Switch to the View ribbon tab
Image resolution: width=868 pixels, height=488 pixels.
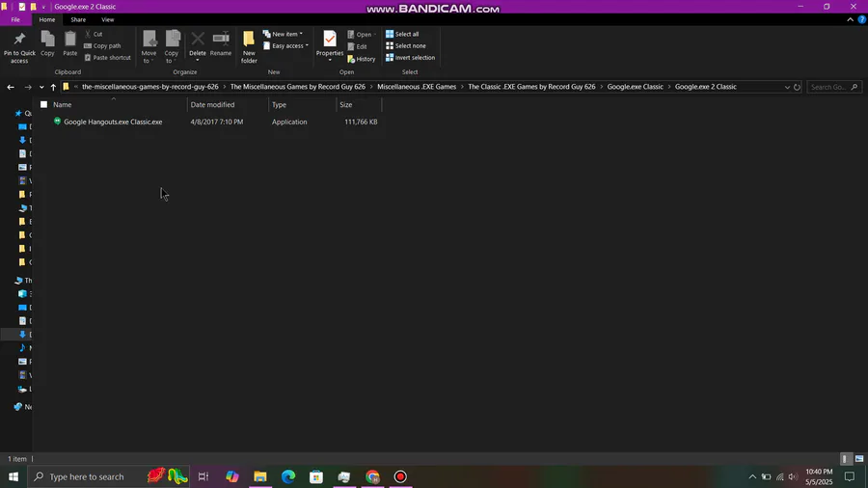point(107,20)
